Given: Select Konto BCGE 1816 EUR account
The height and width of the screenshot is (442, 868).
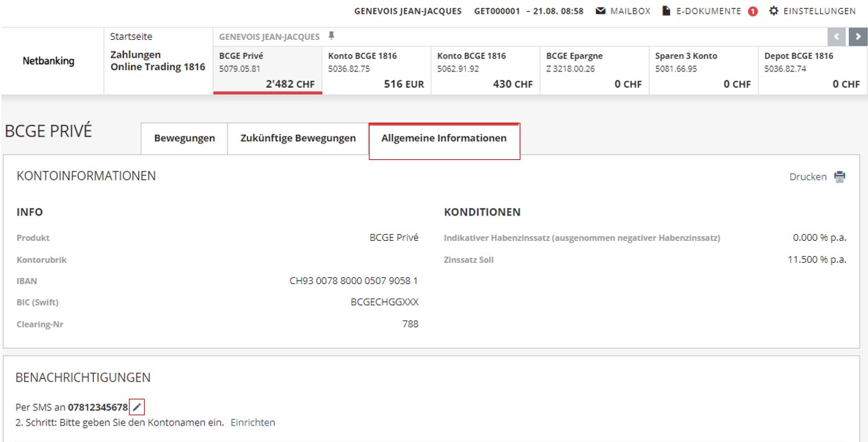Looking at the screenshot, I should pos(376,69).
